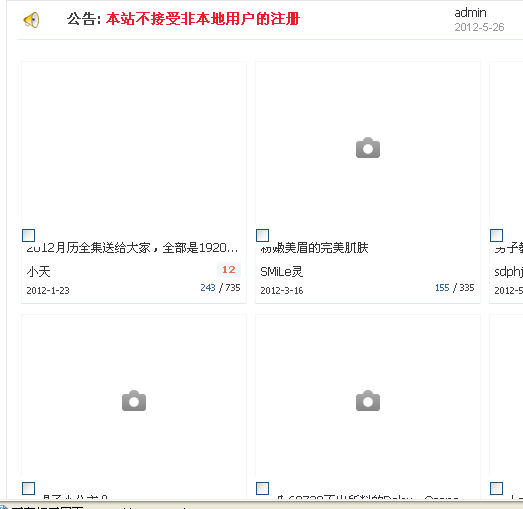Image resolution: width=523 pixels, height=509 pixels.
Task: Click the announcement megaphone icon
Action: tap(31, 20)
